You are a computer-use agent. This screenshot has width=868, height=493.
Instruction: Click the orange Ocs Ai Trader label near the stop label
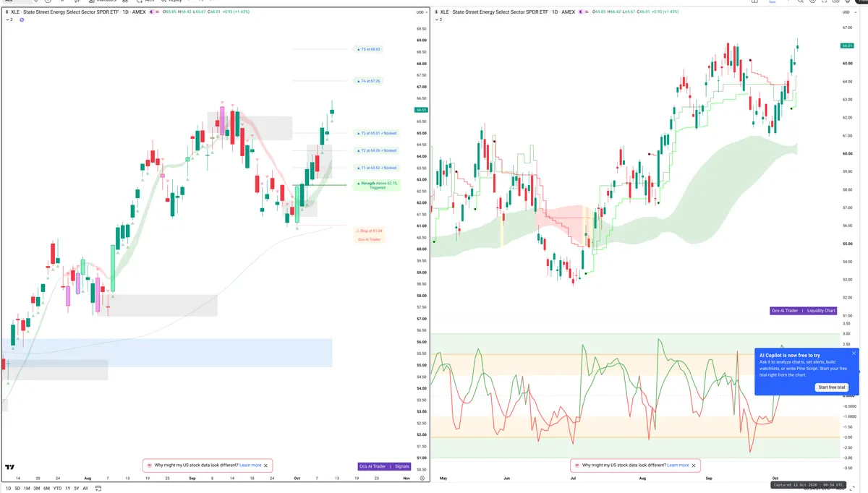369,239
